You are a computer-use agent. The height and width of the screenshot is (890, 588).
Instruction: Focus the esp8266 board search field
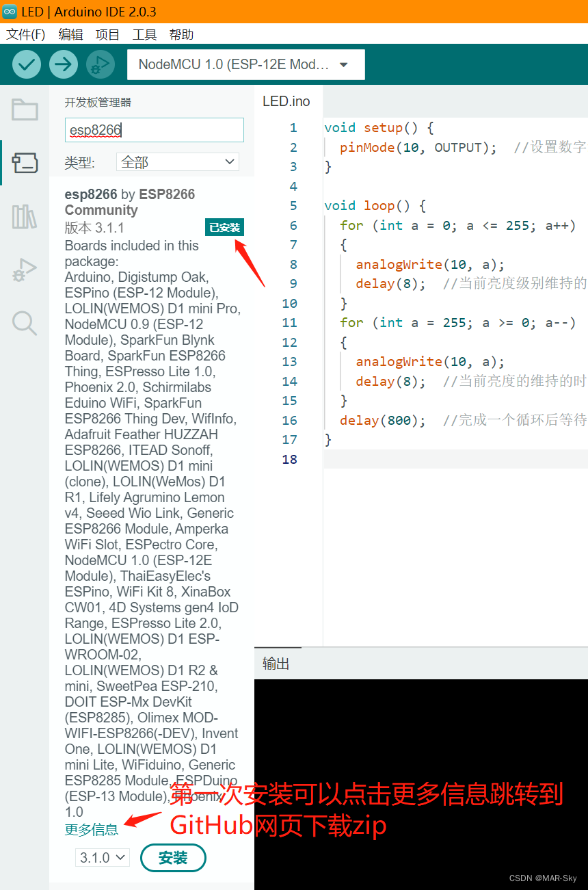pyautogui.click(x=155, y=130)
